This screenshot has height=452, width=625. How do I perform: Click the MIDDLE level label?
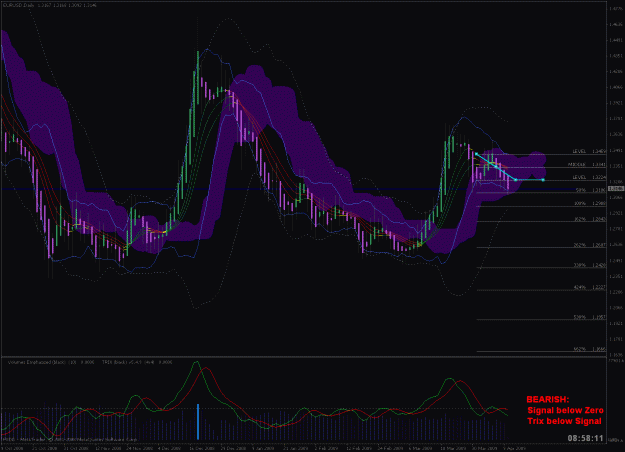click(x=576, y=165)
